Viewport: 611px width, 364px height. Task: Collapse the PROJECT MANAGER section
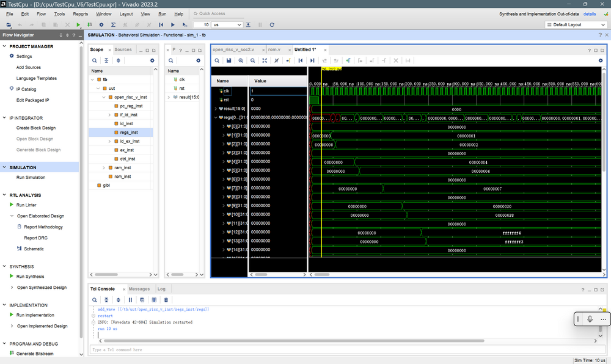[5, 46]
